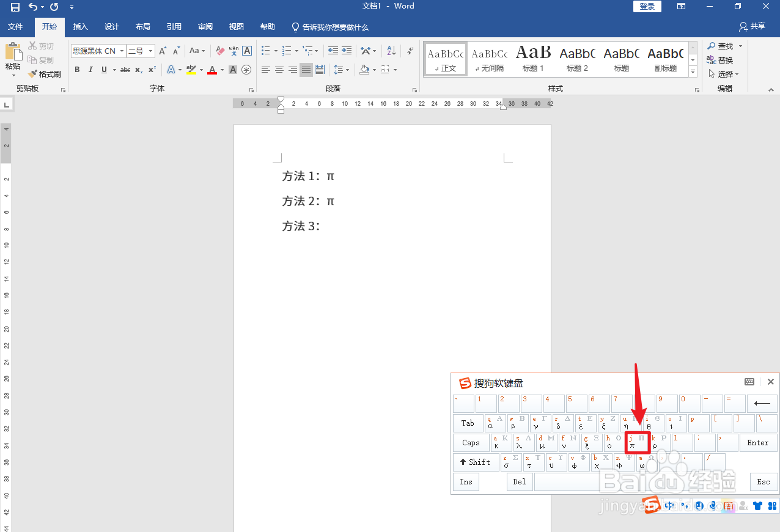
Task: Toggle italic formatting
Action: click(90, 70)
